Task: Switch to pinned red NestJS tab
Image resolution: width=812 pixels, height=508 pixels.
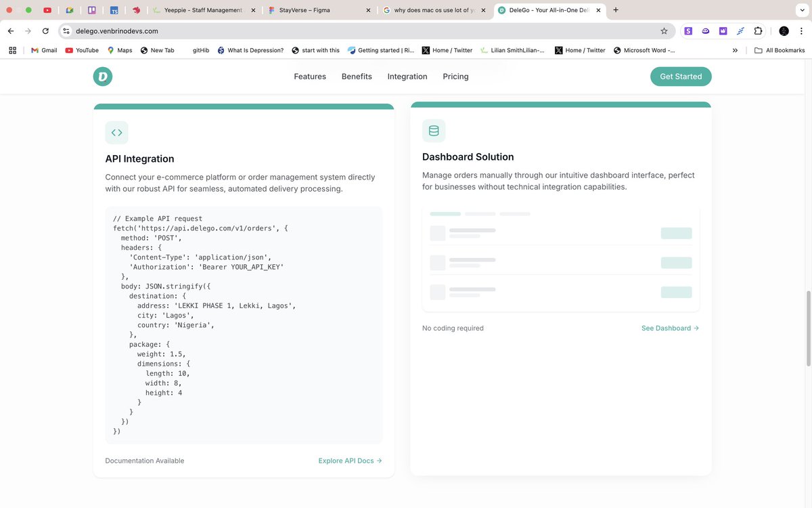Action: pos(136,10)
